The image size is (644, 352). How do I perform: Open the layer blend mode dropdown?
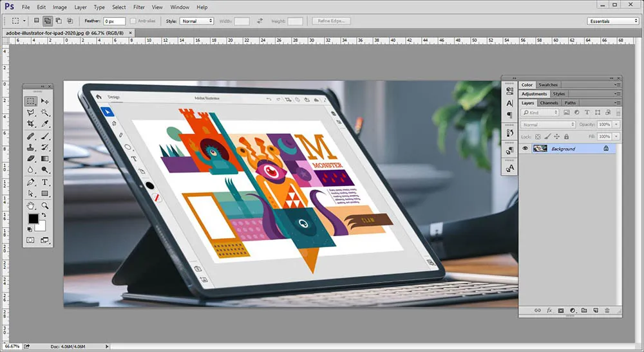coord(548,124)
